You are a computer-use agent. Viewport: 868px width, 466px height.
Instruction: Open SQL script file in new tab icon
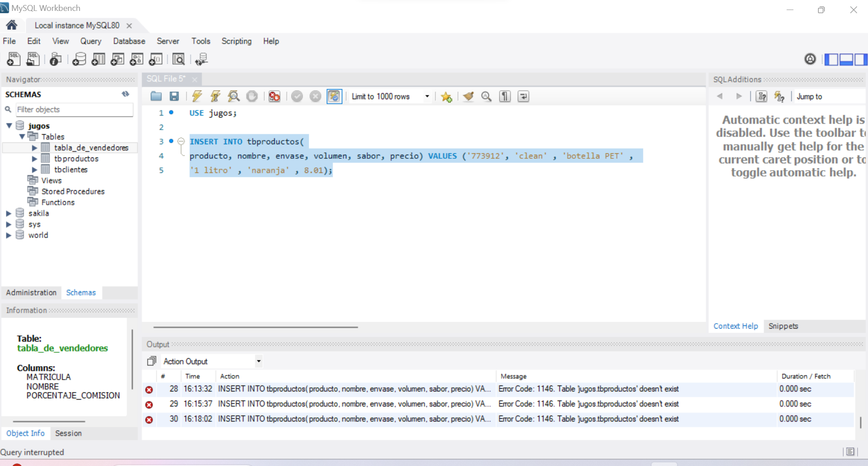click(33, 59)
